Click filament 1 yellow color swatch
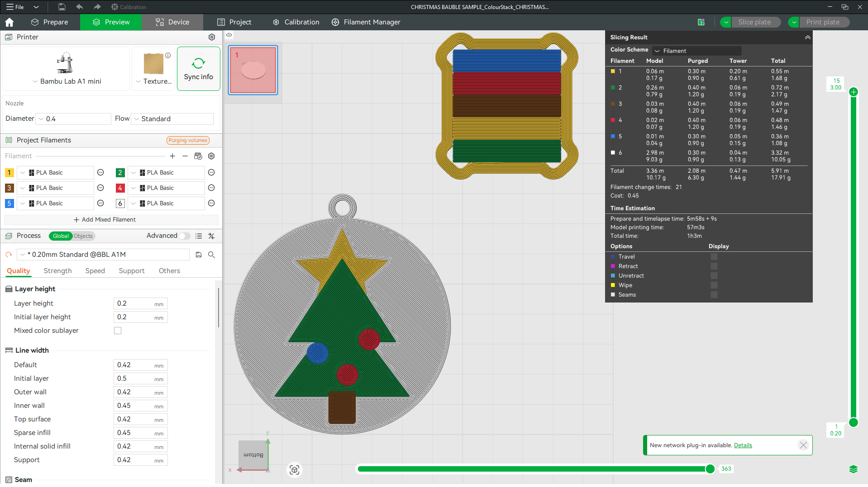The image size is (868, 487). click(x=9, y=173)
